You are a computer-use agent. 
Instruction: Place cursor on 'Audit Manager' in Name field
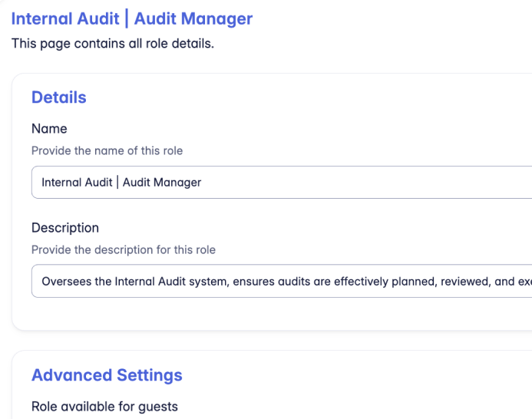pos(161,183)
